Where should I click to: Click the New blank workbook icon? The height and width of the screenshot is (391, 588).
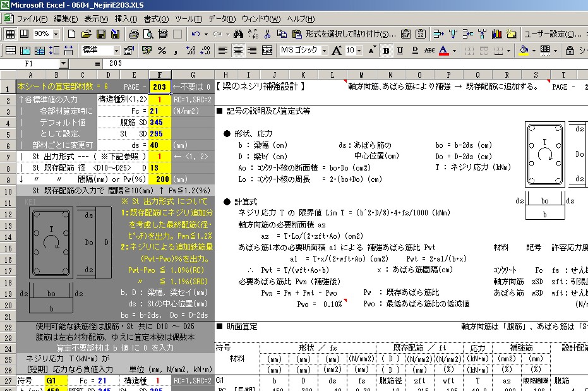71,34
